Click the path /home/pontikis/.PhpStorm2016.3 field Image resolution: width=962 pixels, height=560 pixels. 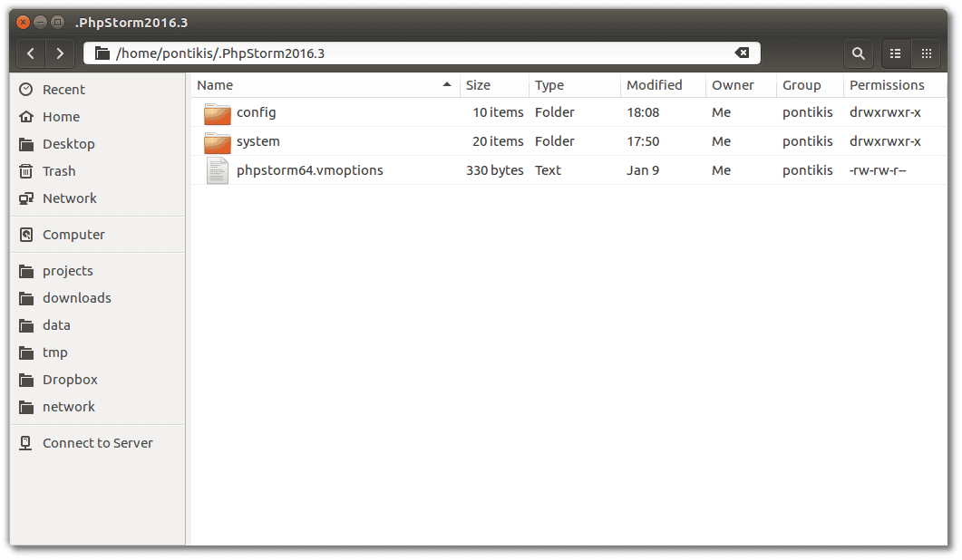[423, 53]
